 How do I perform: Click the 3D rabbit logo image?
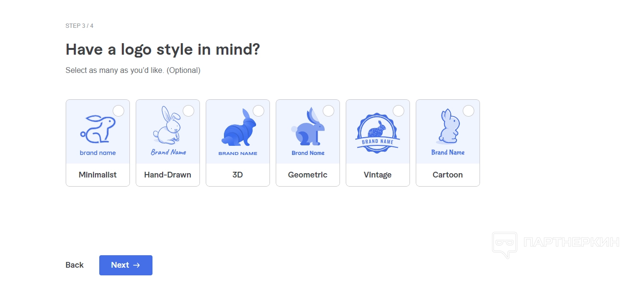238,129
